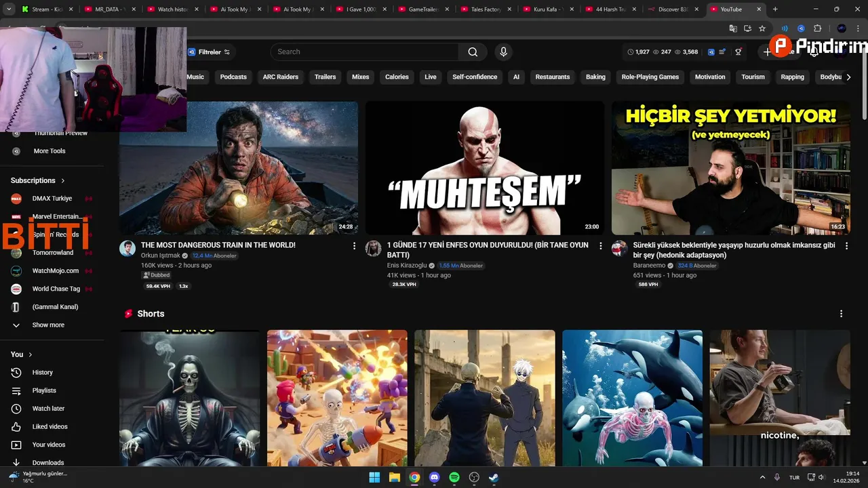Choose the Baking chip
Viewport: 868px width, 488px height.
coord(595,77)
